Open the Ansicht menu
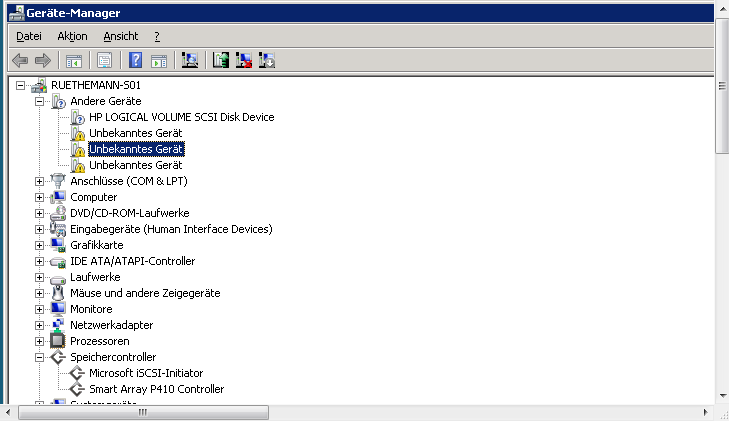Image resolution: width=729 pixels, height=421 pixels. 120,36
